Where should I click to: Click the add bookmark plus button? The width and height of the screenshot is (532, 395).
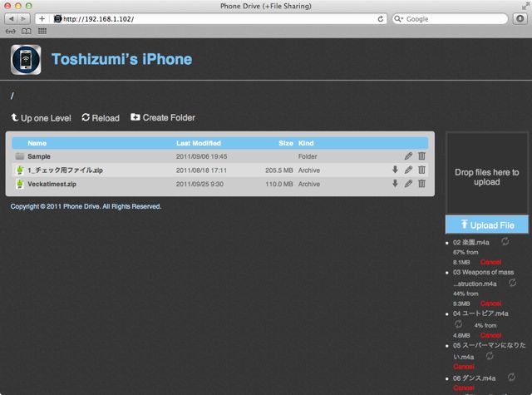coord(42,18)
